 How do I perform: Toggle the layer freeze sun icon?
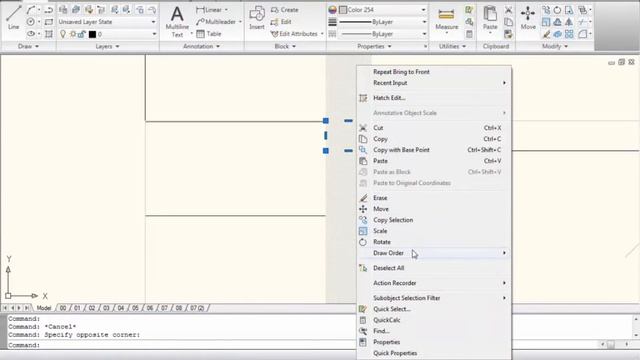click(73, 34)
